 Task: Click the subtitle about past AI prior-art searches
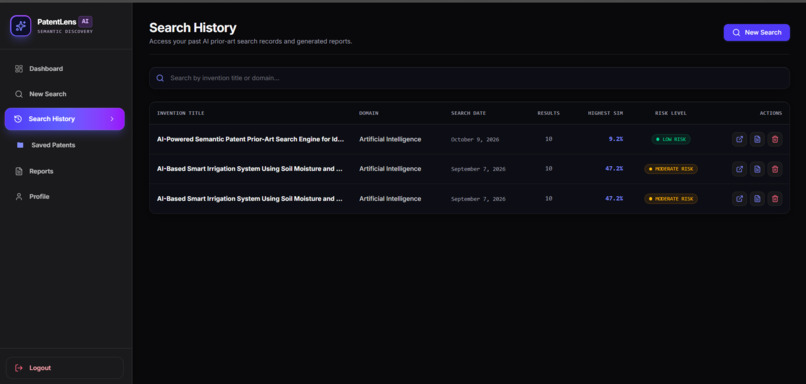tap(250, 41)
